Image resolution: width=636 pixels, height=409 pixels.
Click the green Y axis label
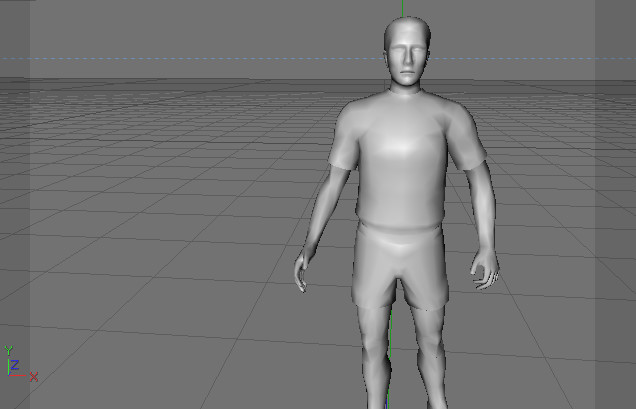point(9,350)
